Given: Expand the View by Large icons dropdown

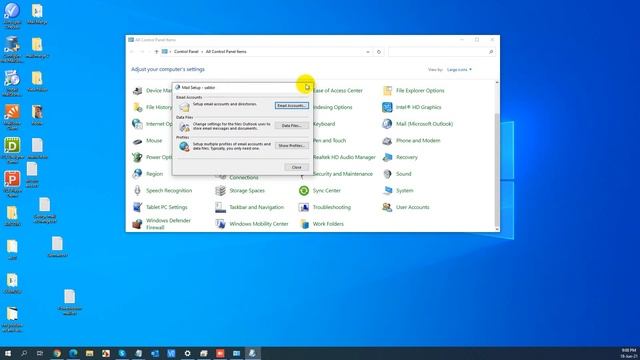Looking at the screenshot, I should [459, 70].
